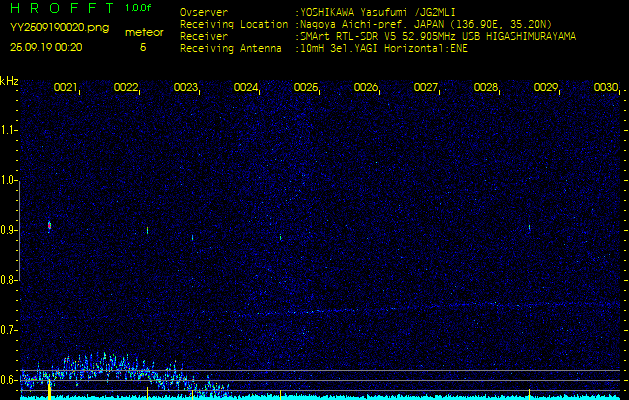The image size is (629, 400).
Task: Click the 0024 time marker
Action: (x=246, y=88)
